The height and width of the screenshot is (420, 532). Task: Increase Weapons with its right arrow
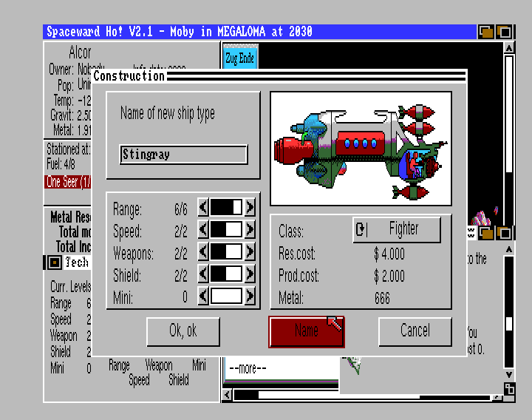point(250,252)
